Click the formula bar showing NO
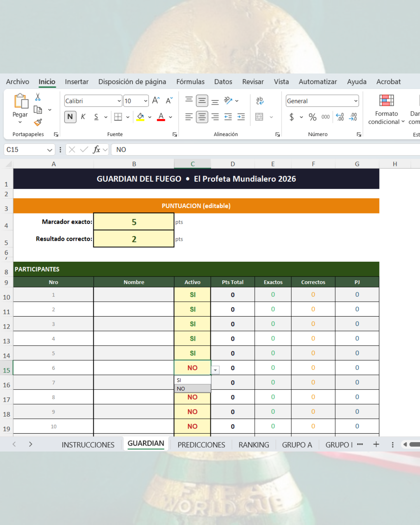420x525 pixels. click(x=266, y=149)
